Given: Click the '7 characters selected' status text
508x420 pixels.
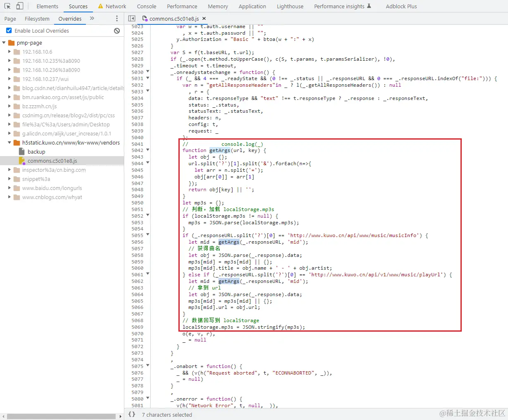Looking at the screenshot, I should (x=167, y=415).
